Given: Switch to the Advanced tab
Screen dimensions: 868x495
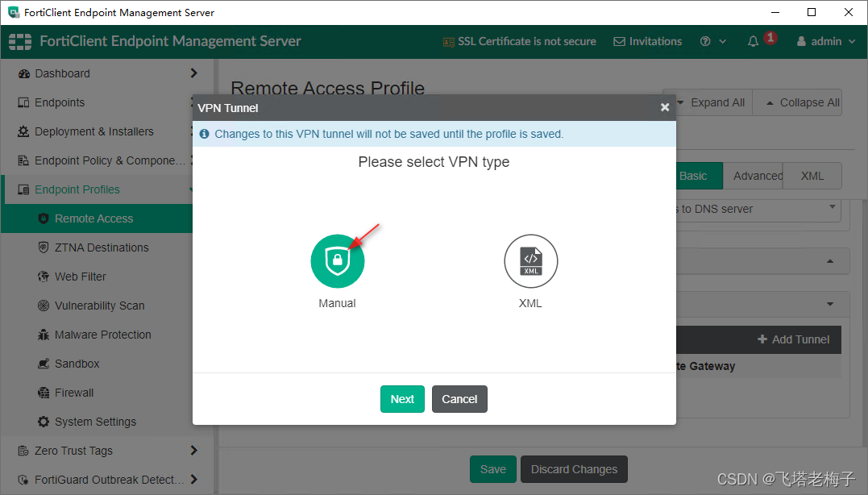Looking at the screenshot, I should [x=753, y=176].
